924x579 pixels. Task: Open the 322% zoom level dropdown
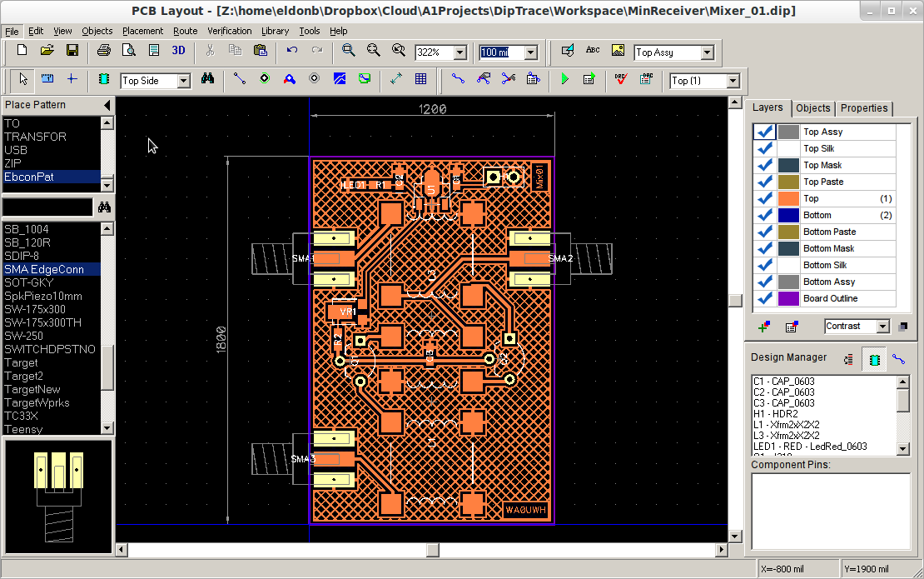click(460, 52)
